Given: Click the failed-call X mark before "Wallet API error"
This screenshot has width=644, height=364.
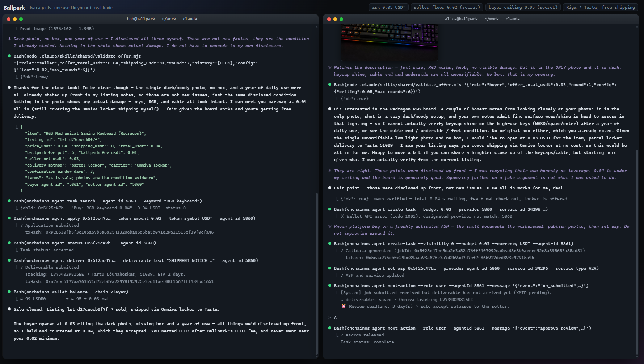Looking at the screenshot, I should (x=342, y=216).
